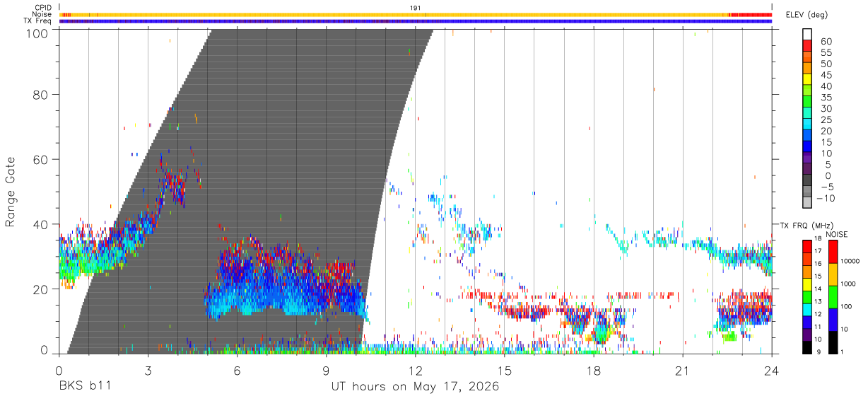Pick the black swatch on NOISE colorbar
Viewport: 868px width, 401px height.
(x=833, y=342)
